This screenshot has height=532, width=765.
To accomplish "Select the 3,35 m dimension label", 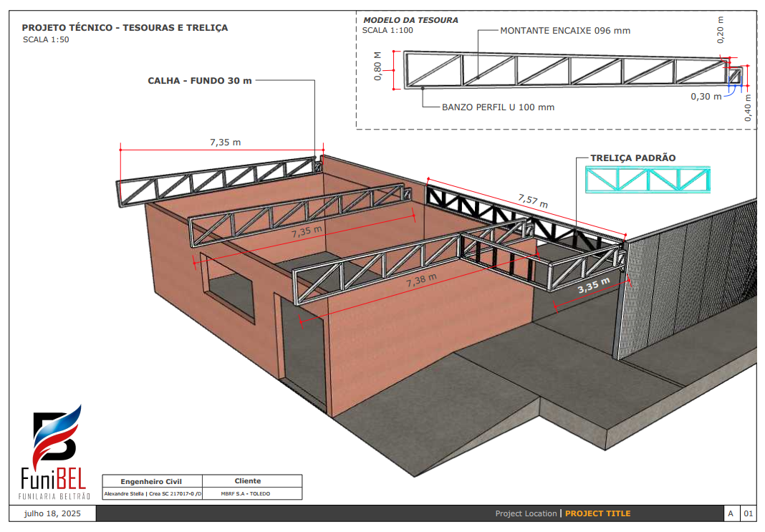I will pyautogui.click(x=594, y=286).
